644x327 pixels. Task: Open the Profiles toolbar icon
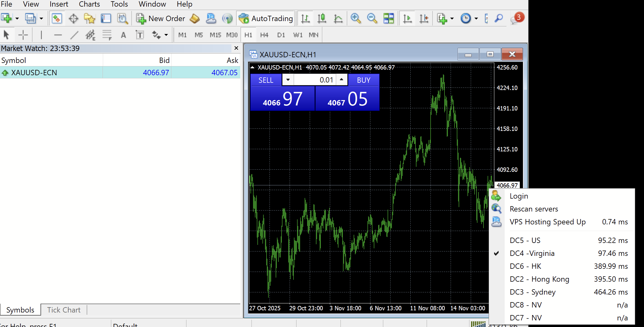click(x=31, y=18)
